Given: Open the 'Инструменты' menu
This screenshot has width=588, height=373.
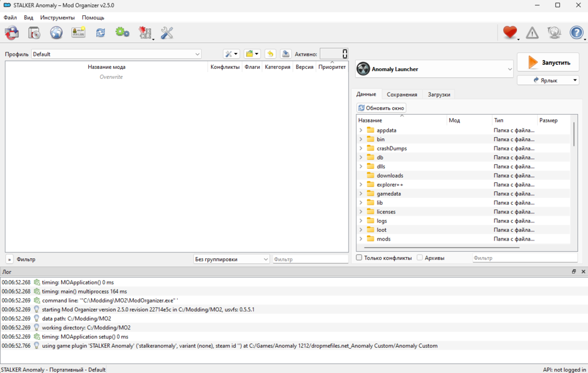Looking at the screenshot, I should click(x=57, y=18).
